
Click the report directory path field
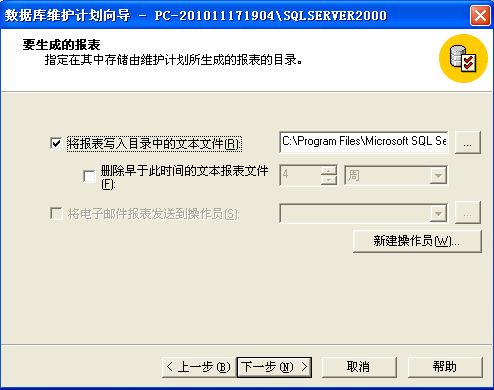pos(364,142)
